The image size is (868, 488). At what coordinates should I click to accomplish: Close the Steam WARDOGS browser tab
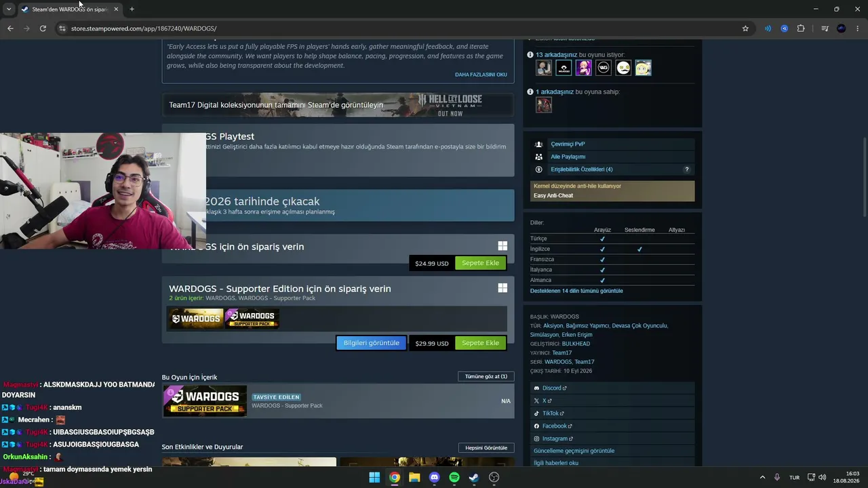[116, 9]
